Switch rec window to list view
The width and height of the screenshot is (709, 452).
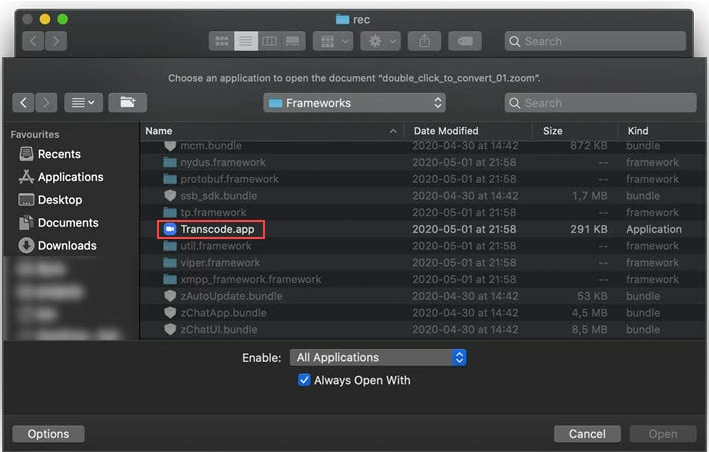246,41
